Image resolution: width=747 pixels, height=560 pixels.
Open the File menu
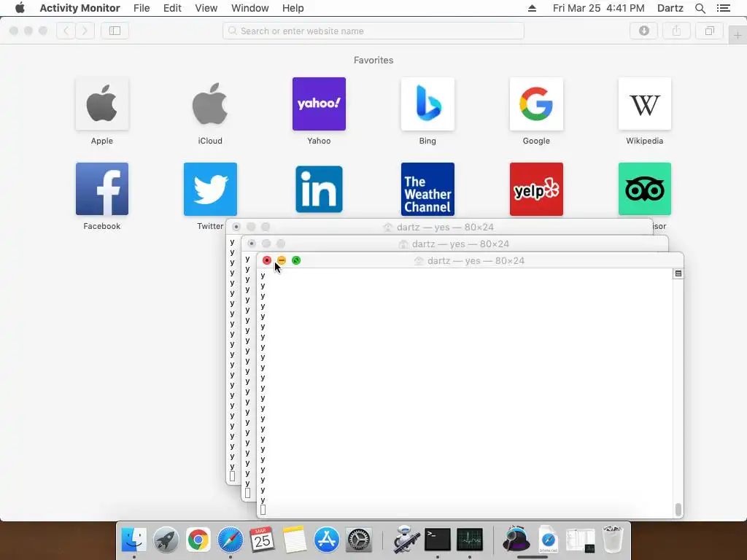pos(142,8)
